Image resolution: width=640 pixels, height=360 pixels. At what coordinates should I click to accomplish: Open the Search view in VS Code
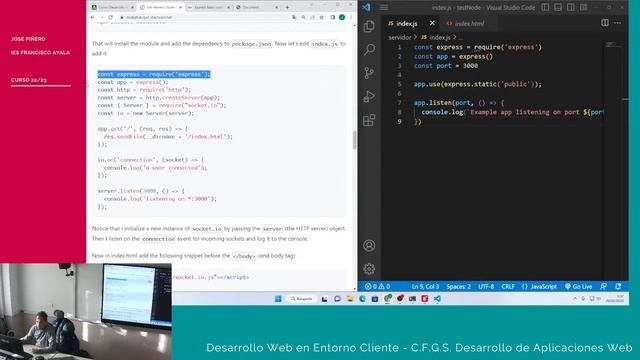coord(369,49)
